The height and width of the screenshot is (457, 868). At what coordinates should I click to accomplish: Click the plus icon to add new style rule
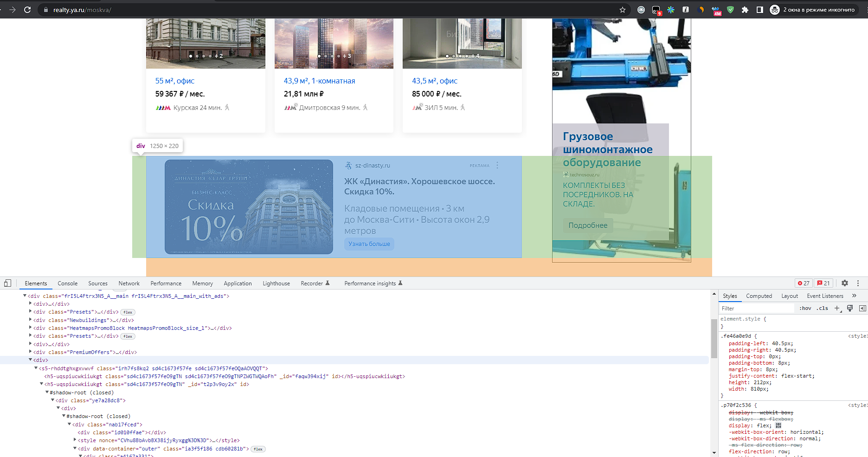coord(837,308)
